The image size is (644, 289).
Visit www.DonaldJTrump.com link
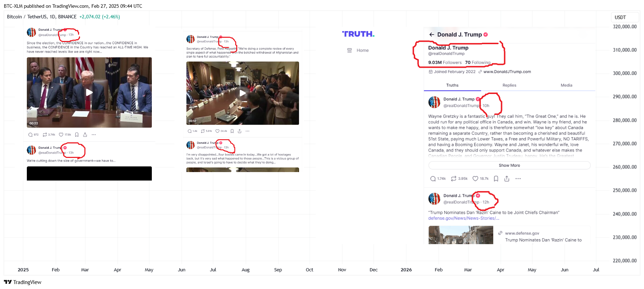[x=507, y=72]
